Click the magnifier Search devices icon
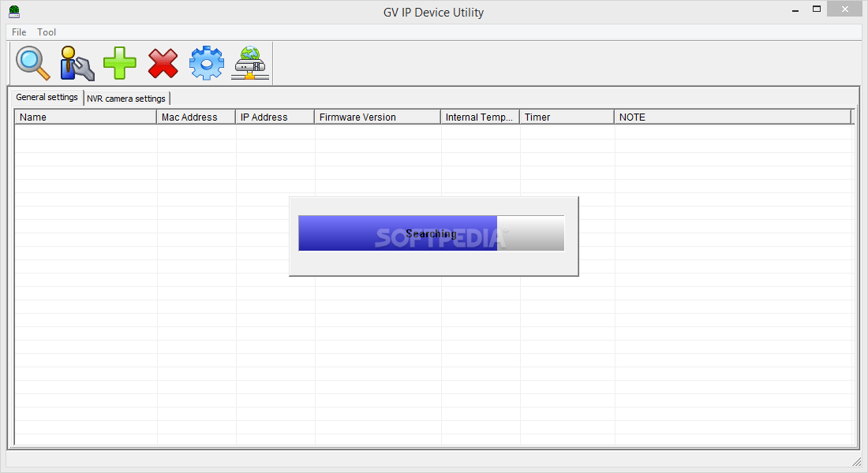The height and width of the screenshot is (473, 868). [32, 63]
